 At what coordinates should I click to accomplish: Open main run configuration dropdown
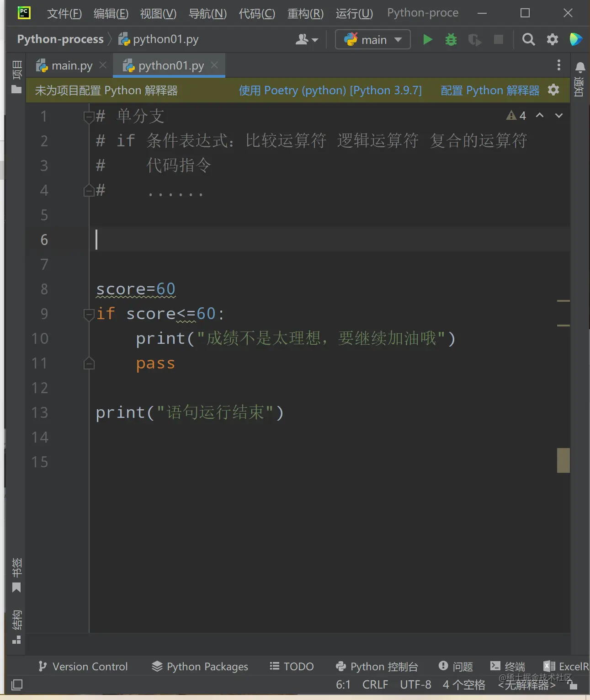(x=373, y=40)
